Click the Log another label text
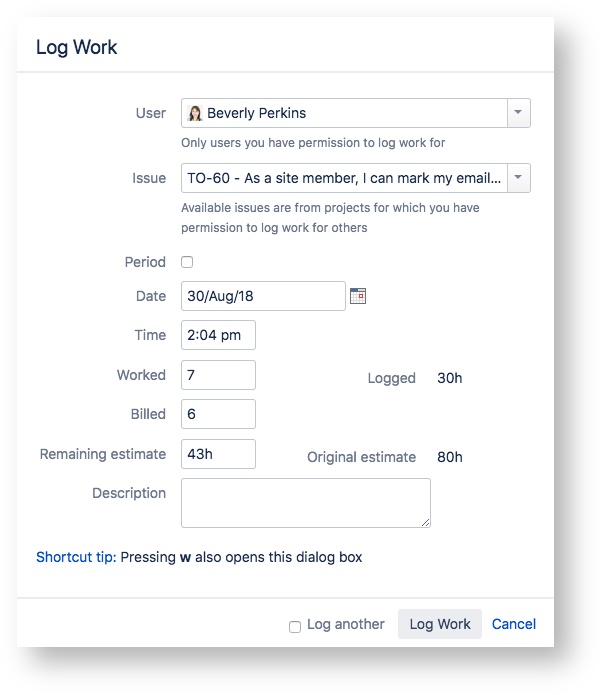Screen dimensions: 602x695 coord(345,624)
